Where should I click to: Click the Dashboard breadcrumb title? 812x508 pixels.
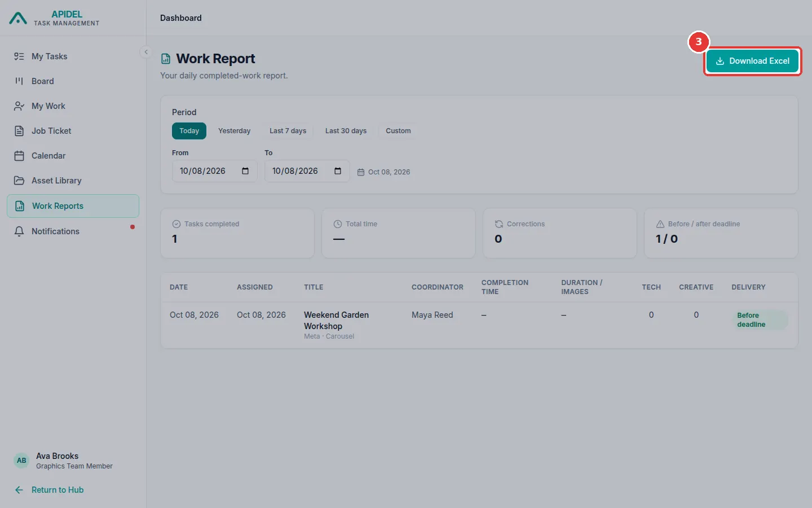181,18
